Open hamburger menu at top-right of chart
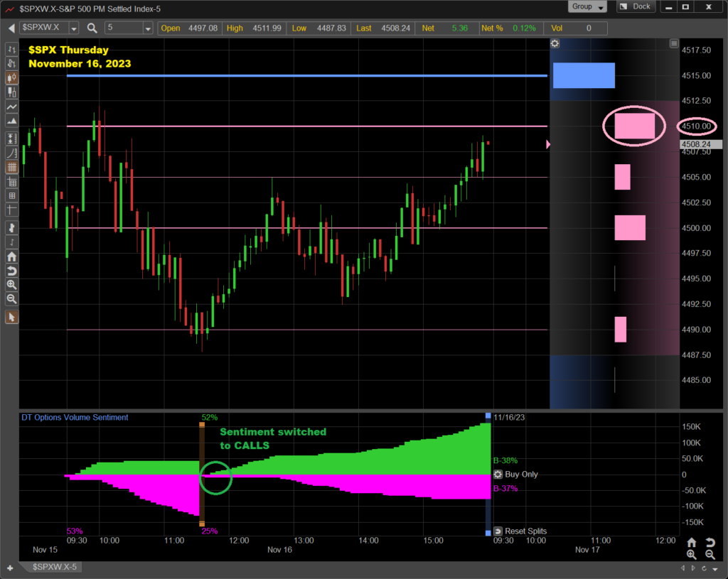 (x=674, y=43)
